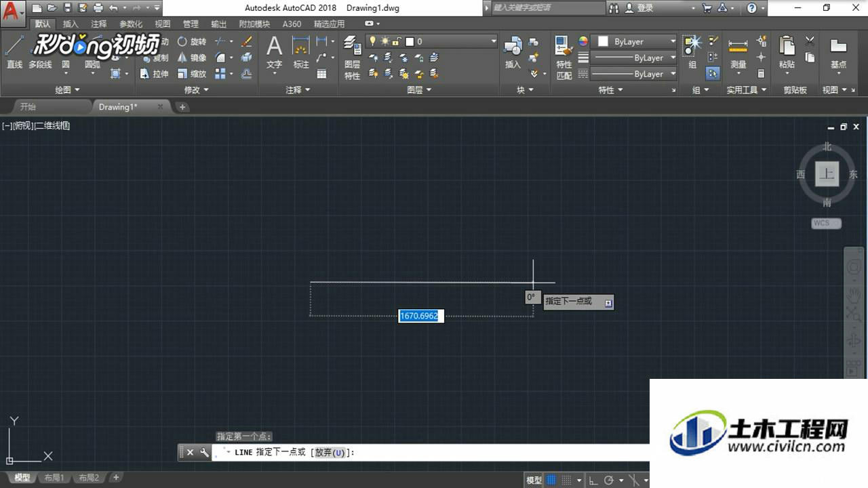Toggle the group selection button in 组 panel
Image resolution: width=868 pixels, height=488 pixels.
(713, 74)
